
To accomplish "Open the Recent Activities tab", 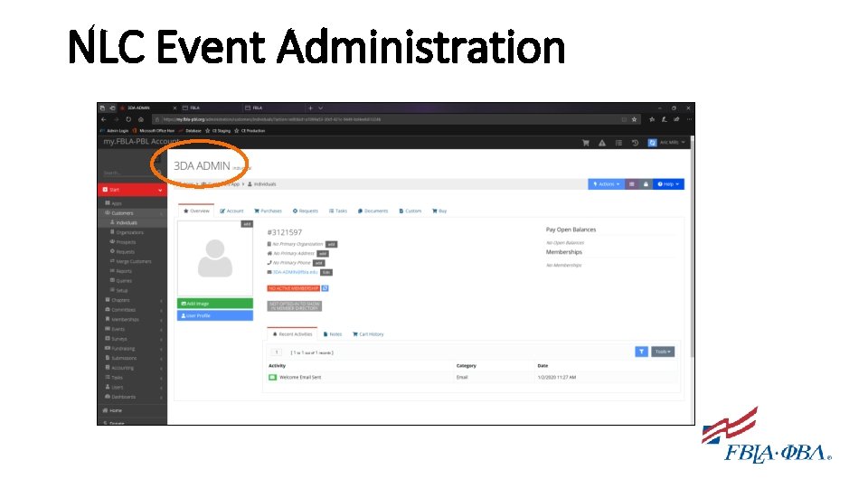I will coord(292,334).
